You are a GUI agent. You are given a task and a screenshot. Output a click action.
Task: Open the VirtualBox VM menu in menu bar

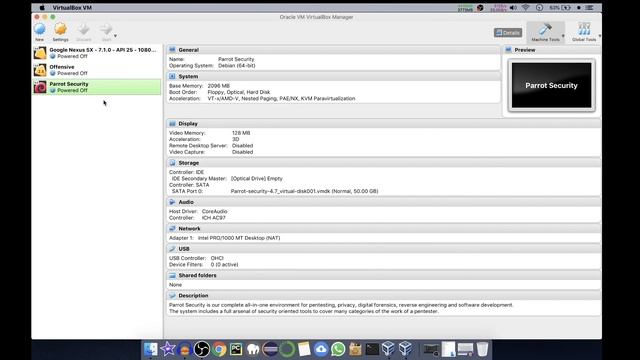(72, 7)
